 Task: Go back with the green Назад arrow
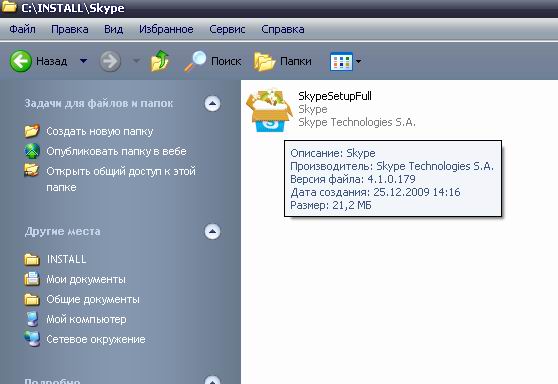click(20, 61)
